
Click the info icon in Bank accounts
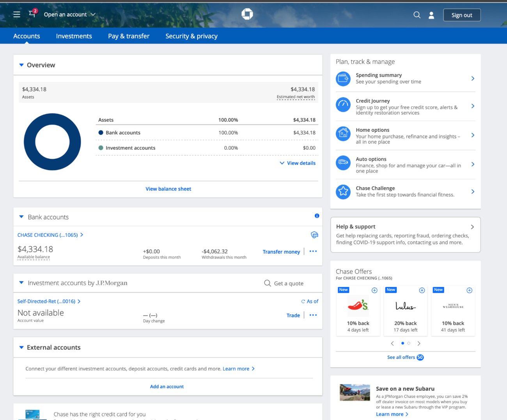[317, 216]
